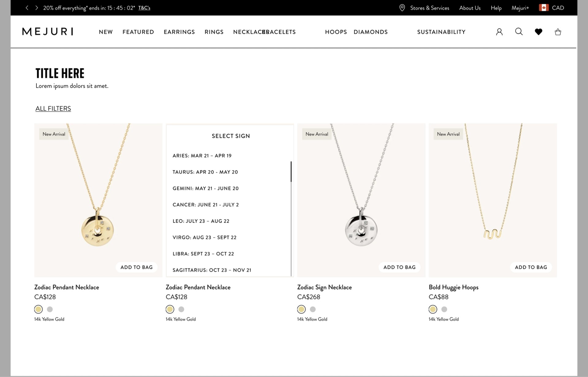Click the Canadian flag currency icon
The image size is (588, 377).
[544, 8]
